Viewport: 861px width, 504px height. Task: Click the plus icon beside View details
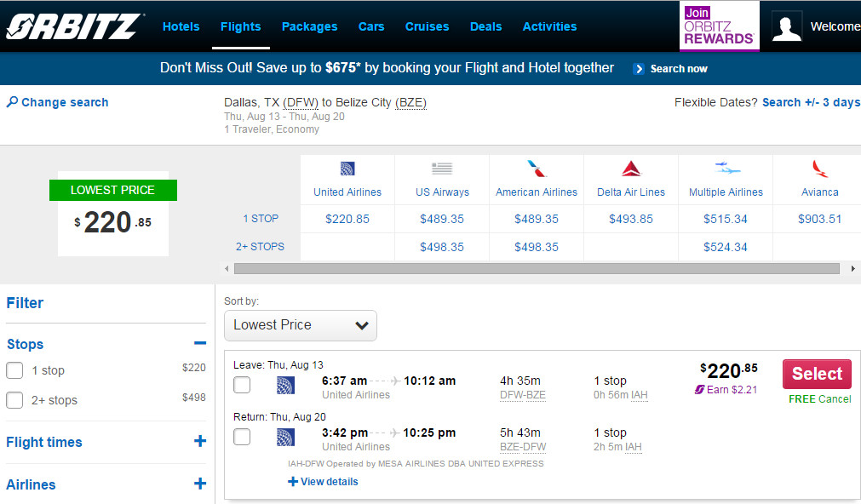[x=293, y=482]
